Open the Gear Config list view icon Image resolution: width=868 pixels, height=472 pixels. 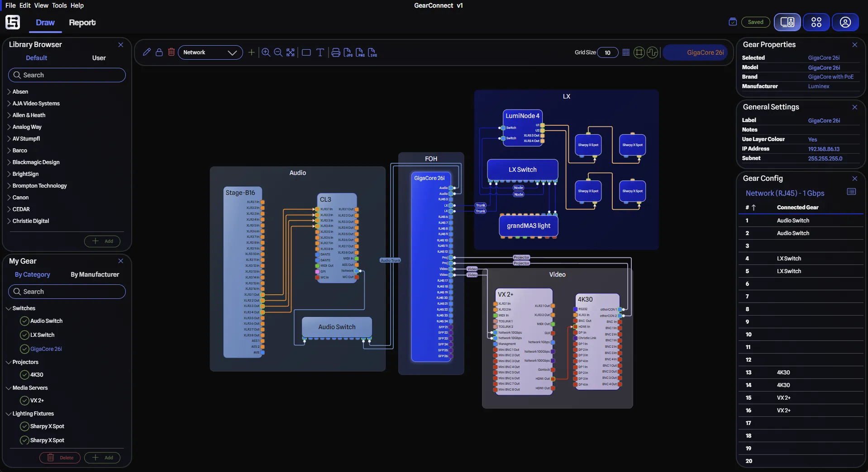point(851,192)
